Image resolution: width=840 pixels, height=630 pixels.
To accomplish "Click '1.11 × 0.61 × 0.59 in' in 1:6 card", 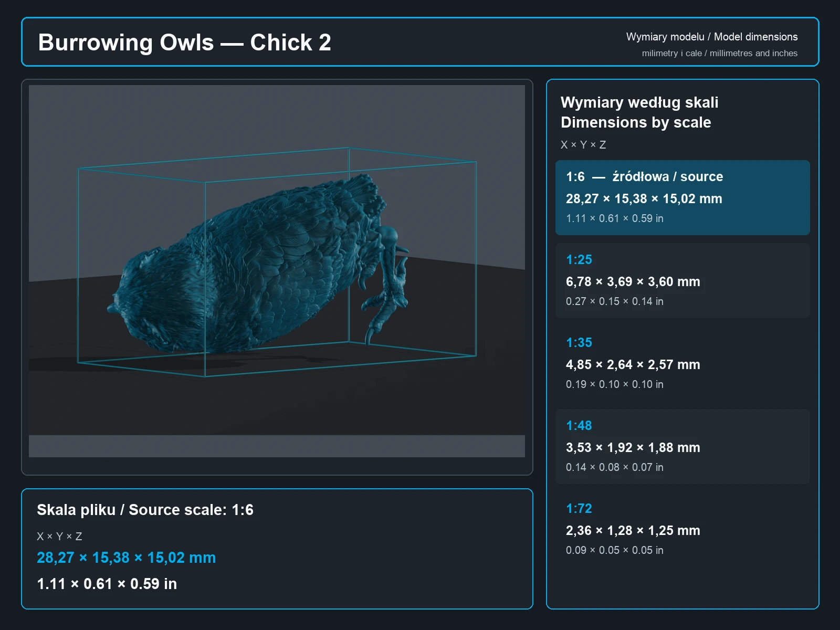I will pyautogui.click(x=614, y=218).
